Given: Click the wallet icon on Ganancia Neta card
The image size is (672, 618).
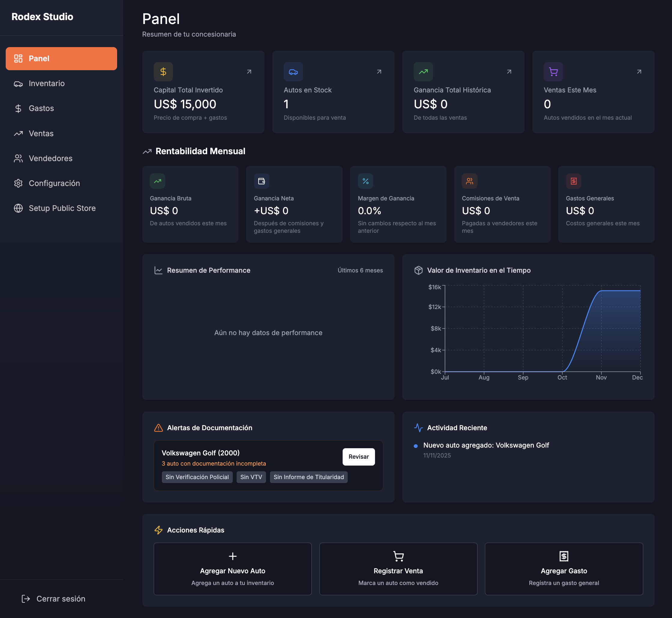Looking at the screenshot, I should click(x=261, y=181).
